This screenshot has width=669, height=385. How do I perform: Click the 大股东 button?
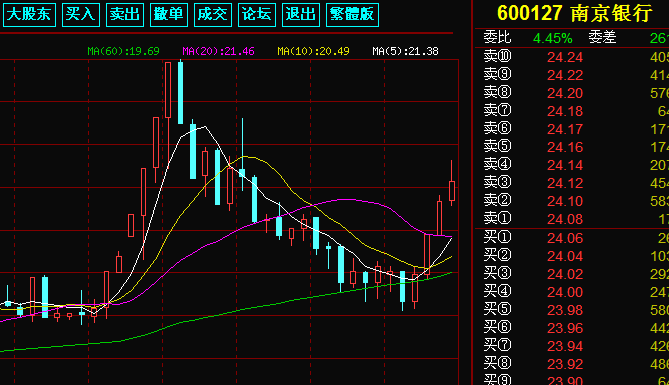coord(29,15)
